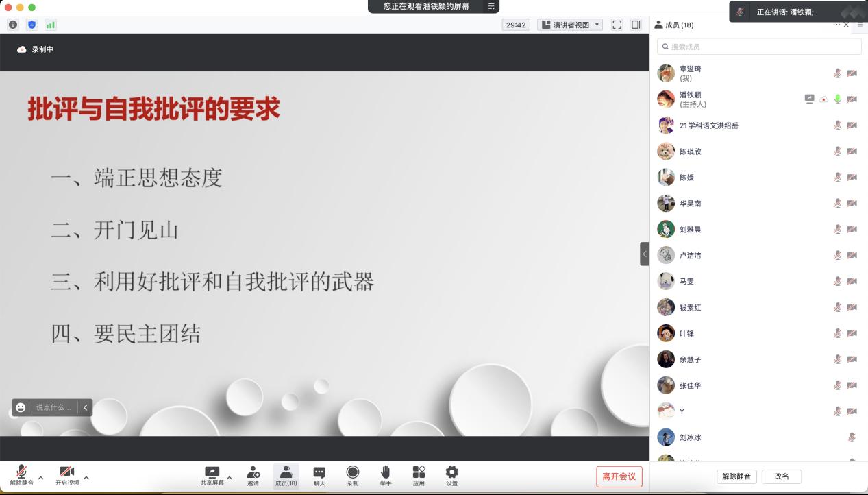Click the 搜索成员 search field
The height and width of the screenshot is (495, 868).
[x=759, y=47]
